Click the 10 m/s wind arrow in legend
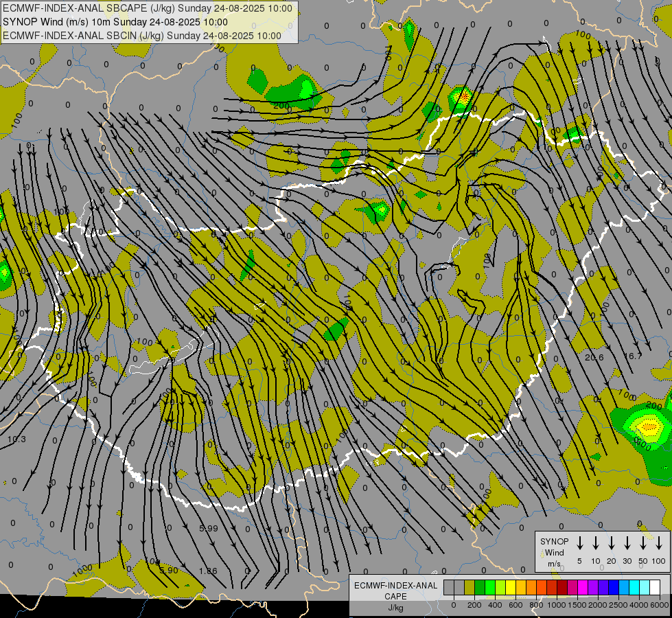The height and width of the screenshot is (618, 672). pyautogui.click(x=596, y=543)
